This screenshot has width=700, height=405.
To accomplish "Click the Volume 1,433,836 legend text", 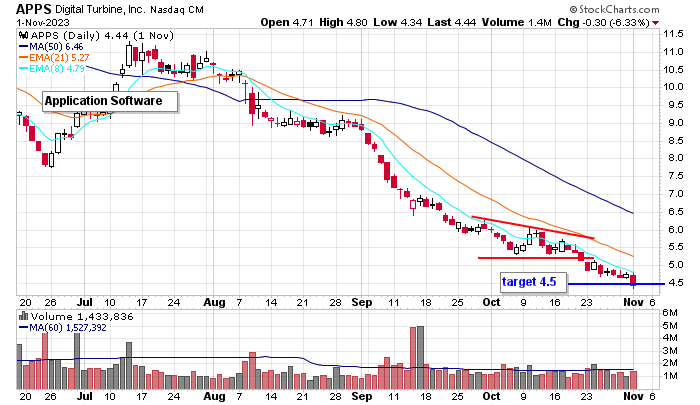I will (82, 317).
